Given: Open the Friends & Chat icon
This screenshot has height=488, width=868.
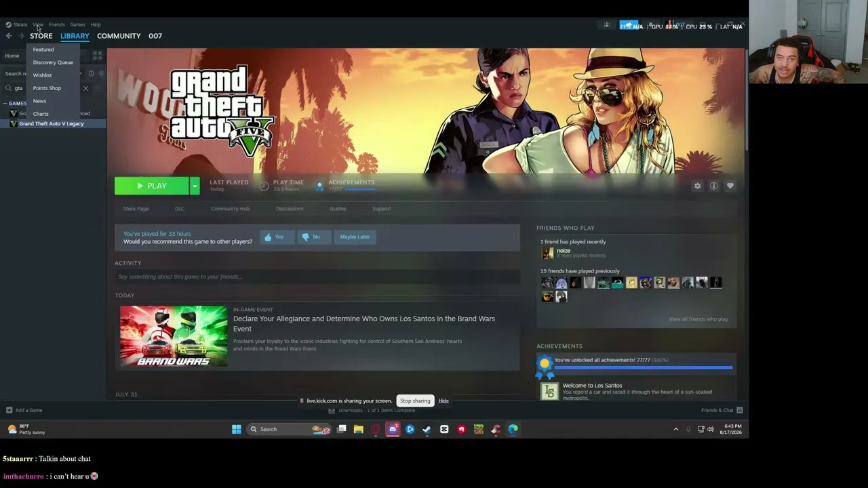Looking at the screenshot, I should (739, 410).
